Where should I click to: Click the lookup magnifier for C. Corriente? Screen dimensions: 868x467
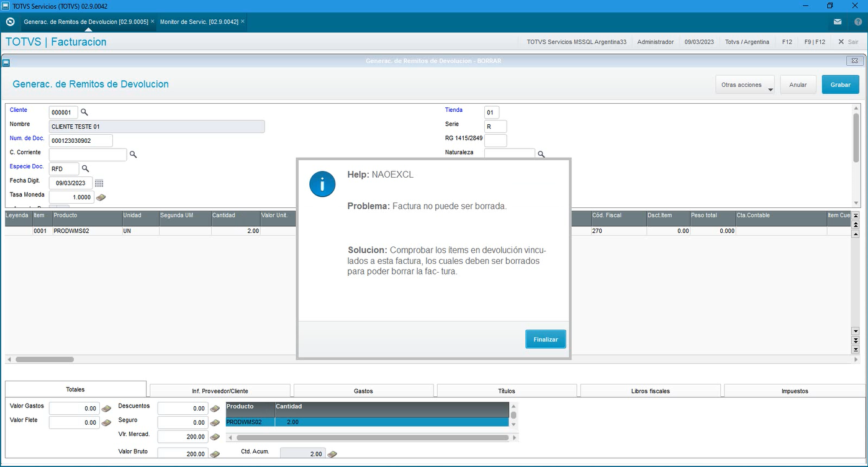133,155
